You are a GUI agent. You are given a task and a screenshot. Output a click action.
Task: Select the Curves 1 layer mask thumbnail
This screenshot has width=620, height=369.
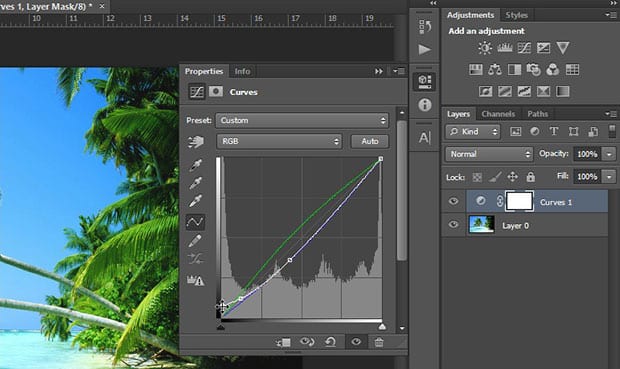(519, 201)
